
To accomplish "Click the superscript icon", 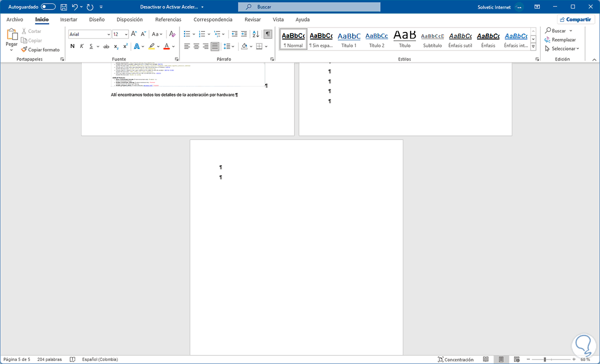I will coord(125,45).
